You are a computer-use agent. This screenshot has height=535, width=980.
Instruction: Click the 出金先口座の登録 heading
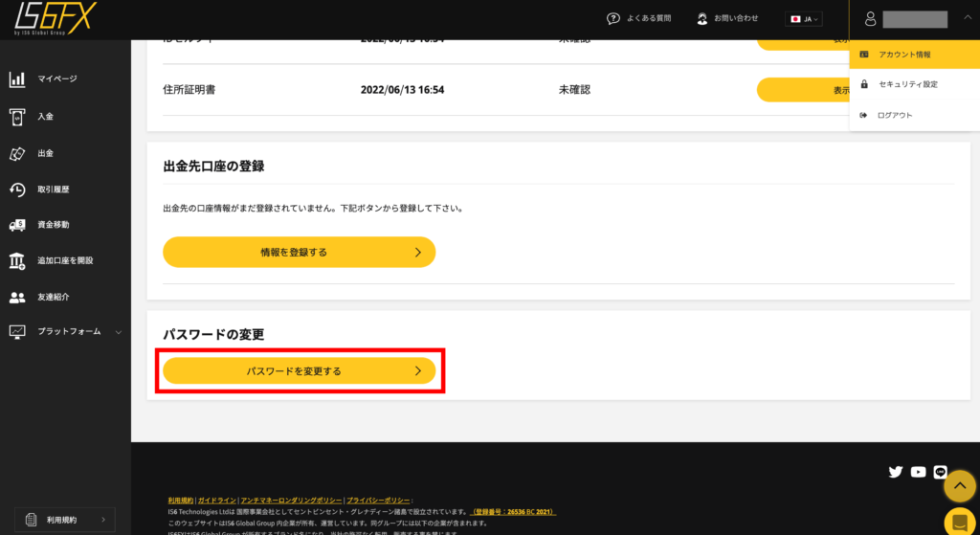point(213,167)
